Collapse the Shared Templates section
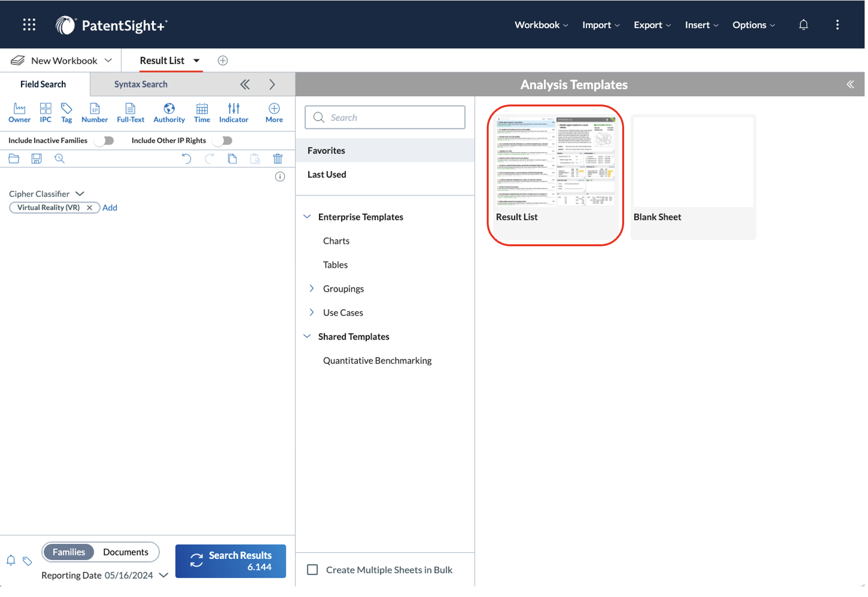Image resolution: width=868 pixels, height=597 pixels. tap(307, 336)
